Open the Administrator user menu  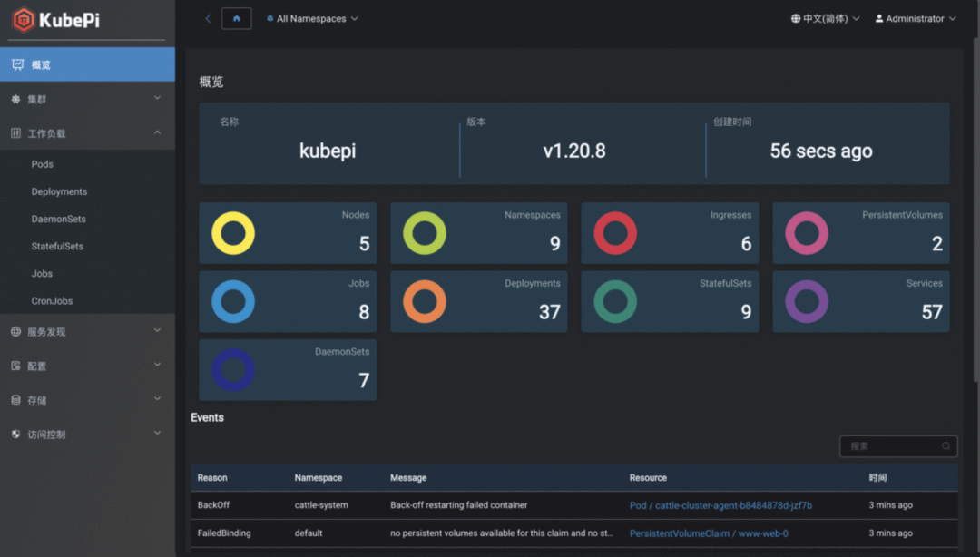916,19
